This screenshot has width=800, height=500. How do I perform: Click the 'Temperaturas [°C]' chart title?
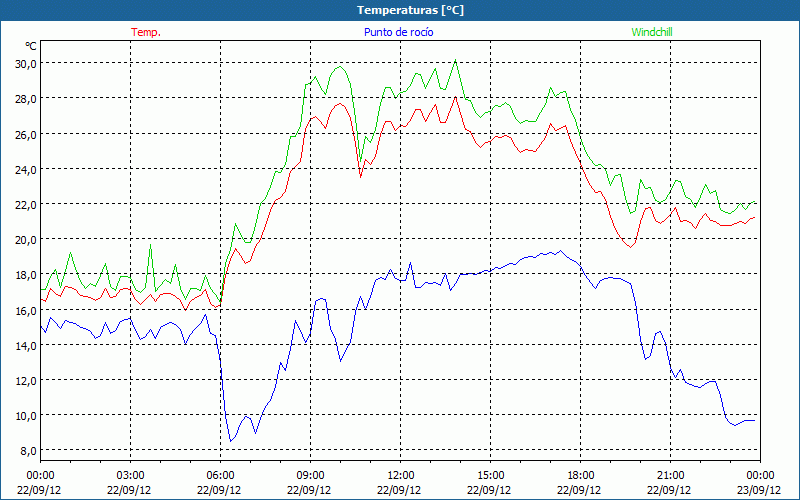click(410, 10)
